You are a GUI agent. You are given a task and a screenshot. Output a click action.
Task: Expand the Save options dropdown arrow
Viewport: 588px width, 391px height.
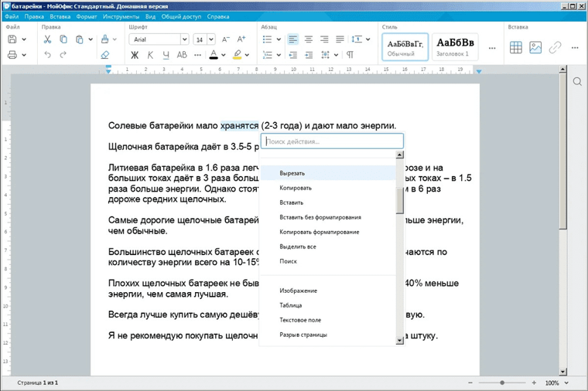[x=24, y=39]
